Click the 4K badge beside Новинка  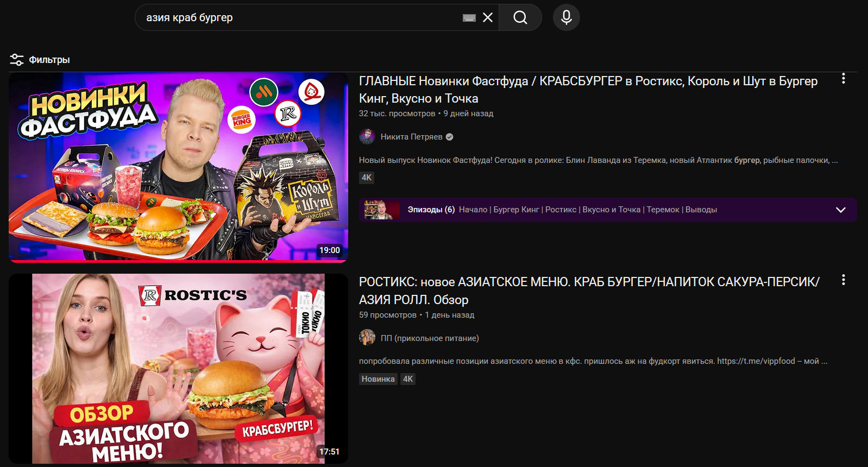click(408, 379)
